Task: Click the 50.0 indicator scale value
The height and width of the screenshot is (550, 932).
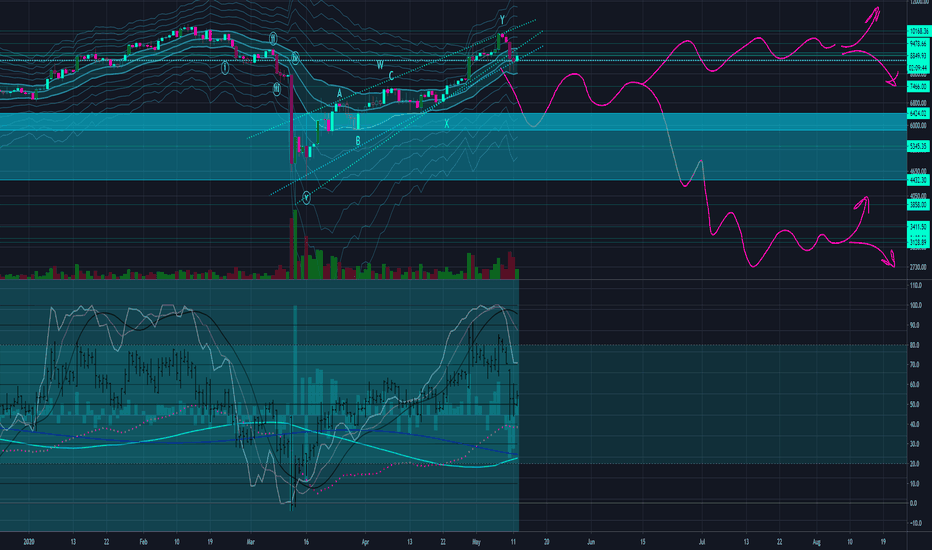Action: 916,404
